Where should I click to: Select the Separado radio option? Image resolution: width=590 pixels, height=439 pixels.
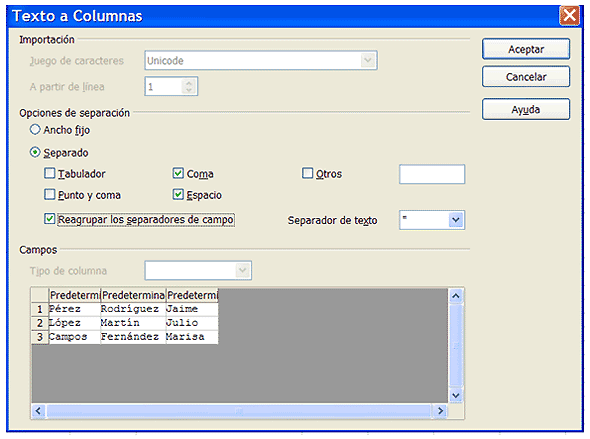pyautogui.click(x=35, y=152)
